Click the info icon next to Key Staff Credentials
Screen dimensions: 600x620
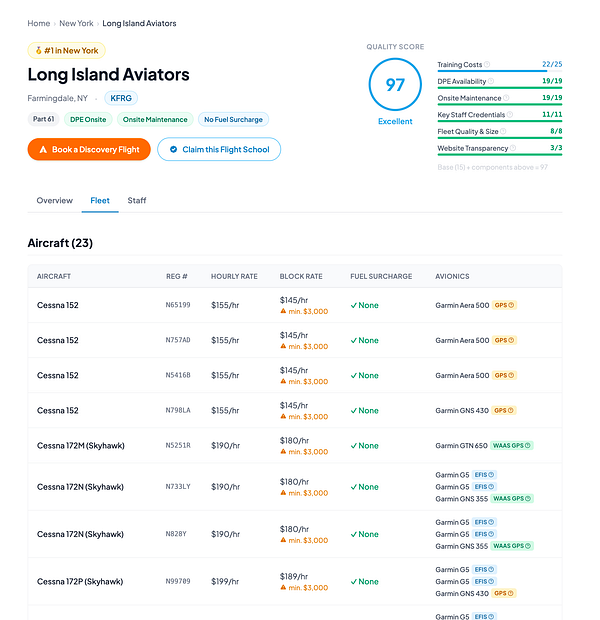[x=510, y=115]
